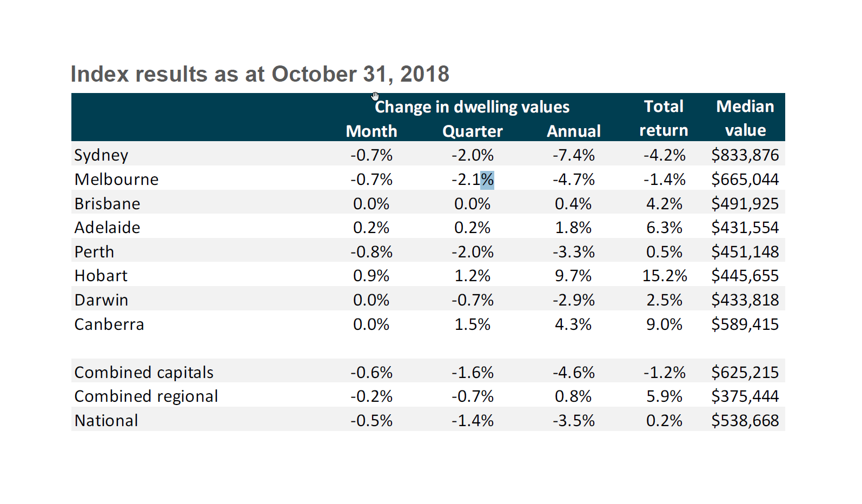Screen dimensions: 862x504
Task: Click the Combined capitals row label
Action: (144, 373)
